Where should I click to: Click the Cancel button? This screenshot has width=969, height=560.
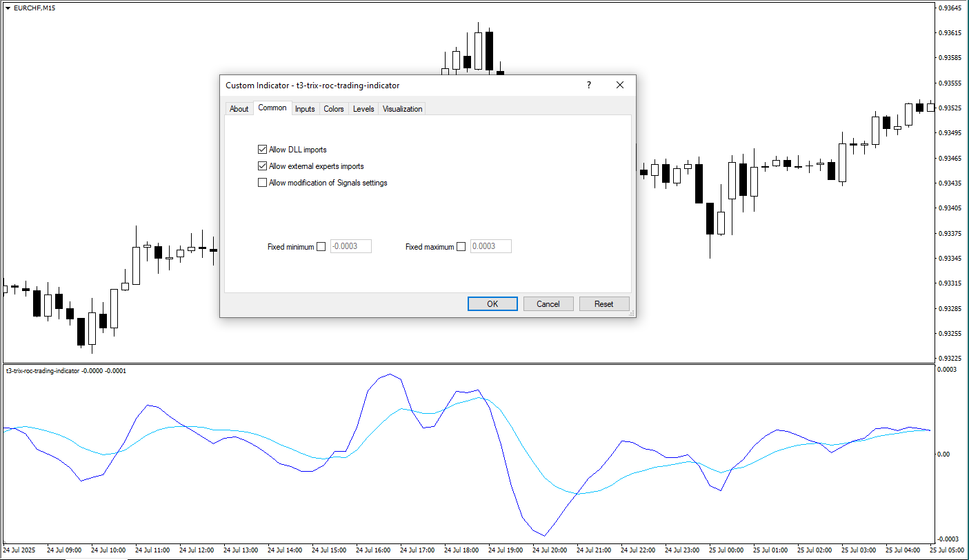tap(548, 304)
